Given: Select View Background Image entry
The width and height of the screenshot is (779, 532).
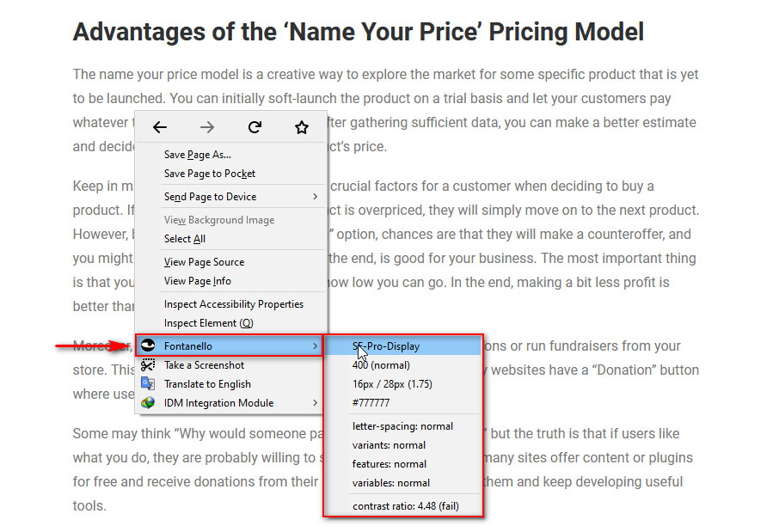Looking at the screenshot, I should pos(230,219).
